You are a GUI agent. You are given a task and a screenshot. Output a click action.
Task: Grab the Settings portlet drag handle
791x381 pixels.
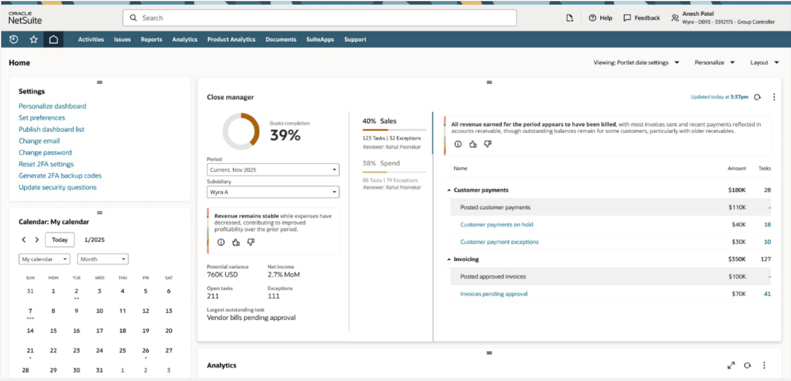click(99, 82)
